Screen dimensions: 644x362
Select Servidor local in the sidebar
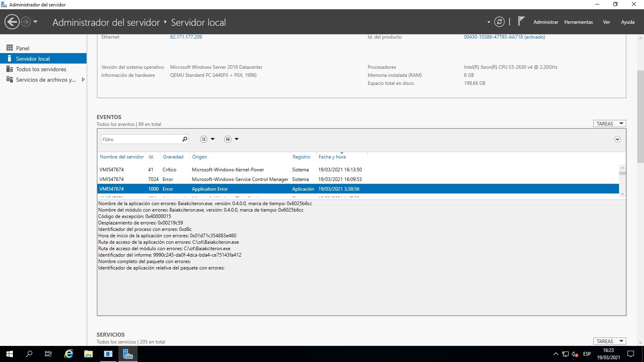[43, 59]
